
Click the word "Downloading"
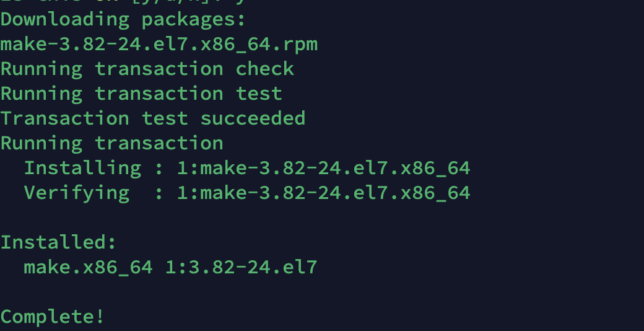coord(64,19)
